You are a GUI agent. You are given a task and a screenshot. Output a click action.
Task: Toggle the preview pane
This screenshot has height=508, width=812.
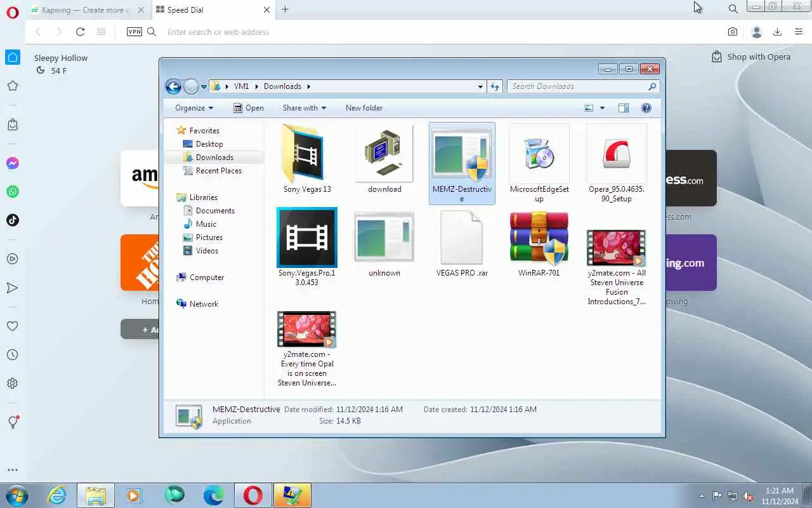click(624, 108)
